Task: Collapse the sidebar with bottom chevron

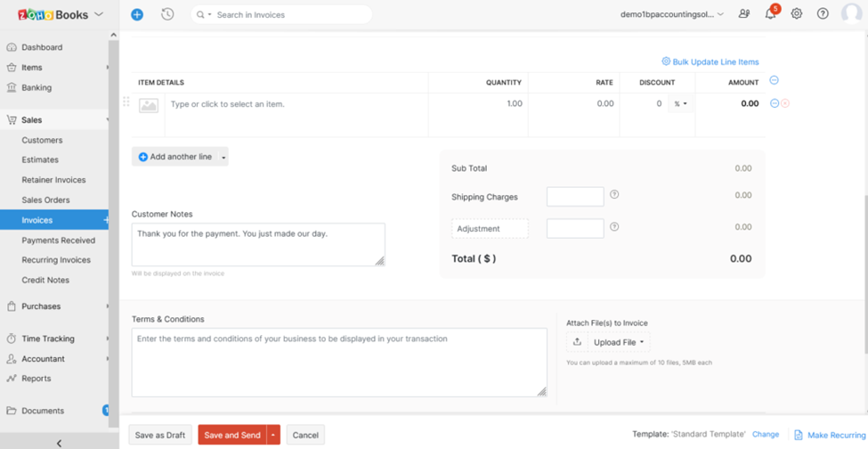Action: [x=59, y=443]
